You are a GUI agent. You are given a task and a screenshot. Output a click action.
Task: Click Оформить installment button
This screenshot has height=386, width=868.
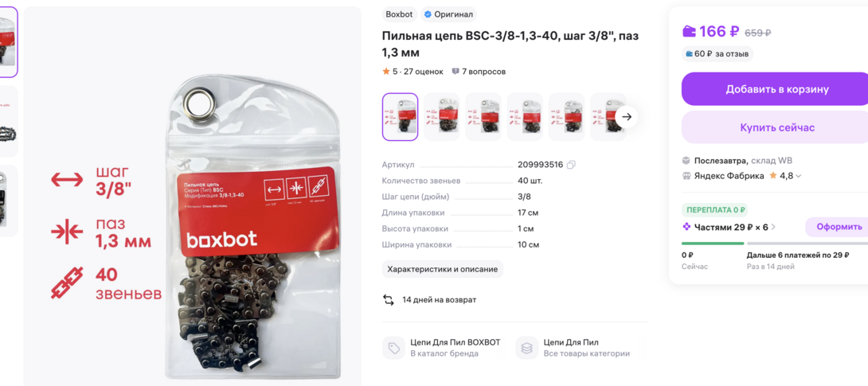[839, 227]
